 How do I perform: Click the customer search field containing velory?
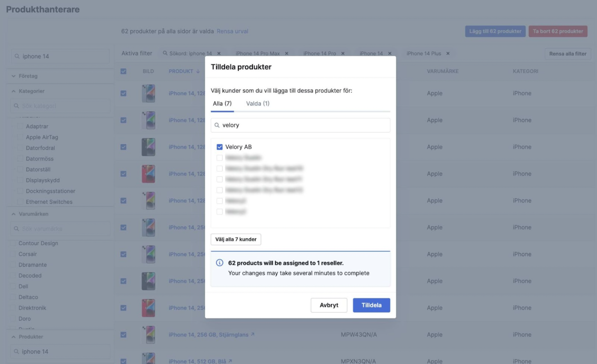300,125
